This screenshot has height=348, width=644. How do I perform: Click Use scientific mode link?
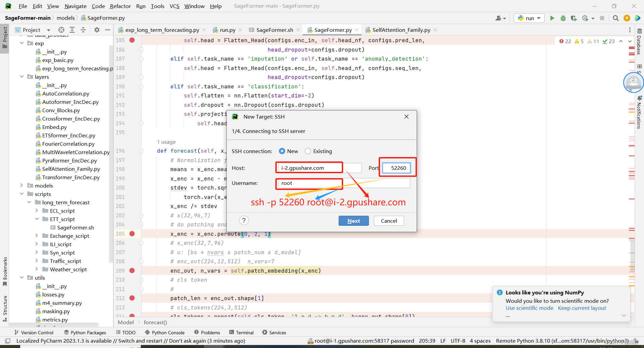(x=530, y=308)
